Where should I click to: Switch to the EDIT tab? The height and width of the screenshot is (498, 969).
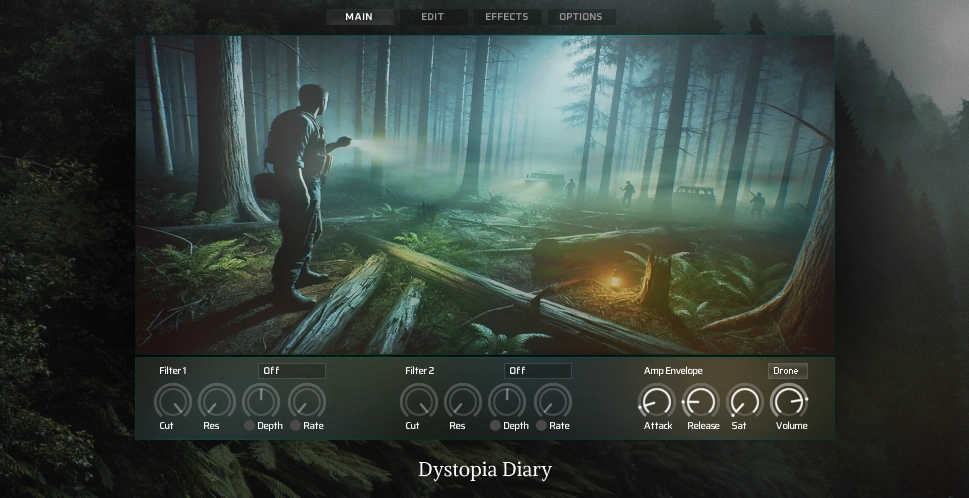coord(432,17)
